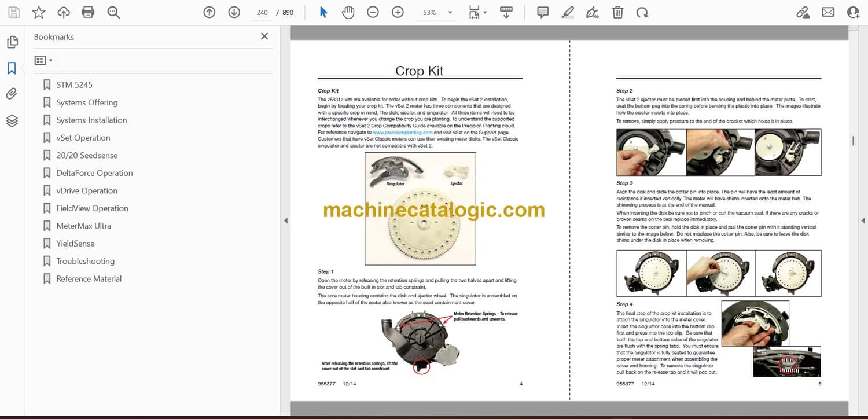Open the Systems Offering bookmark
This screenshot has height=419, width=868.
pyautogui.click(x=87, y=102)
